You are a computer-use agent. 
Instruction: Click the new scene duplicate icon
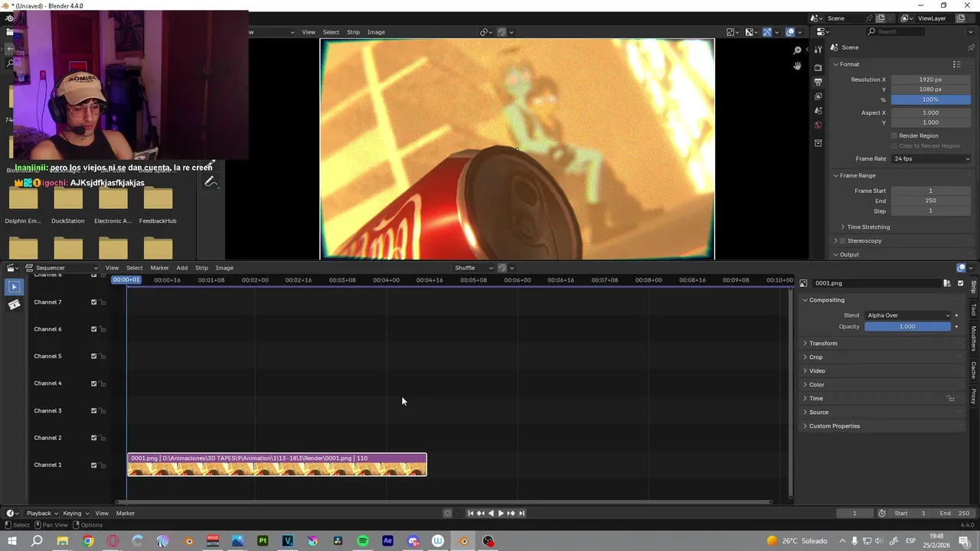(880, 18)
